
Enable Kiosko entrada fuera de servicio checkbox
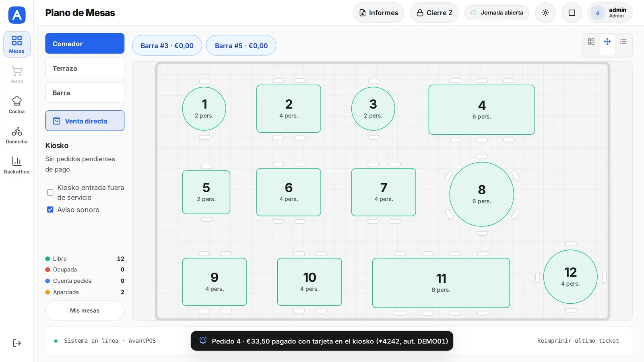[50, 193]
